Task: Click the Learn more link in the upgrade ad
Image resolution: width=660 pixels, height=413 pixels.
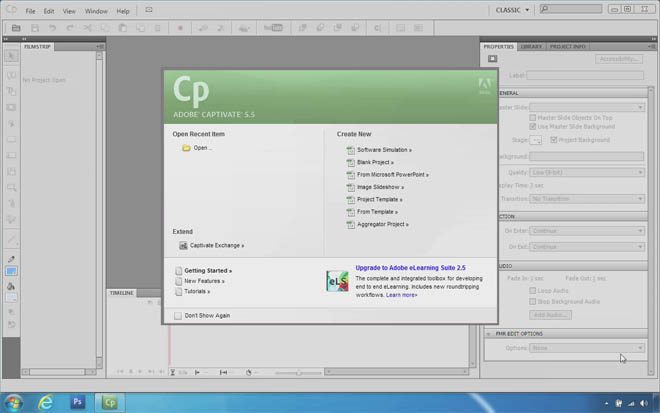Action: click(x=402, y=295)
